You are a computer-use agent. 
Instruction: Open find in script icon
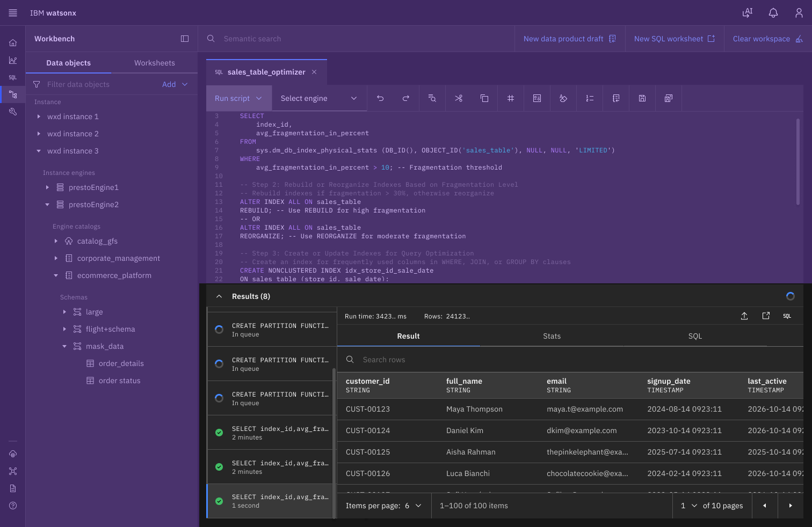tap(432, 98)
